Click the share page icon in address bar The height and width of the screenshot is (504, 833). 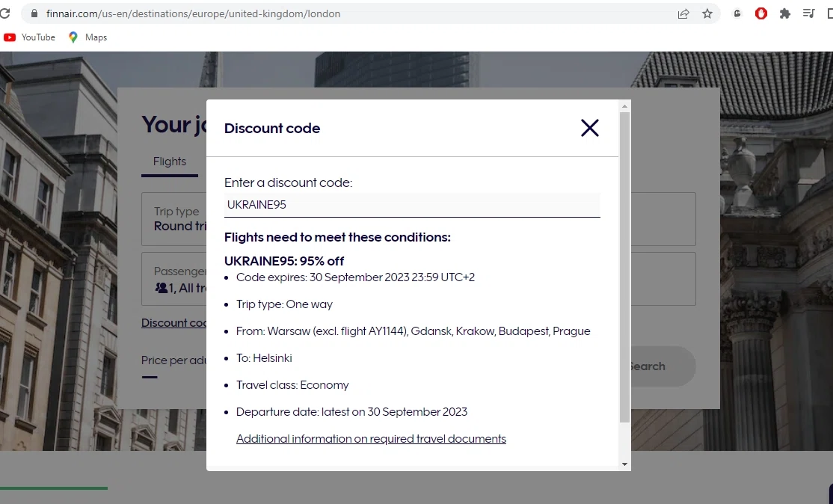click(683, 13)
